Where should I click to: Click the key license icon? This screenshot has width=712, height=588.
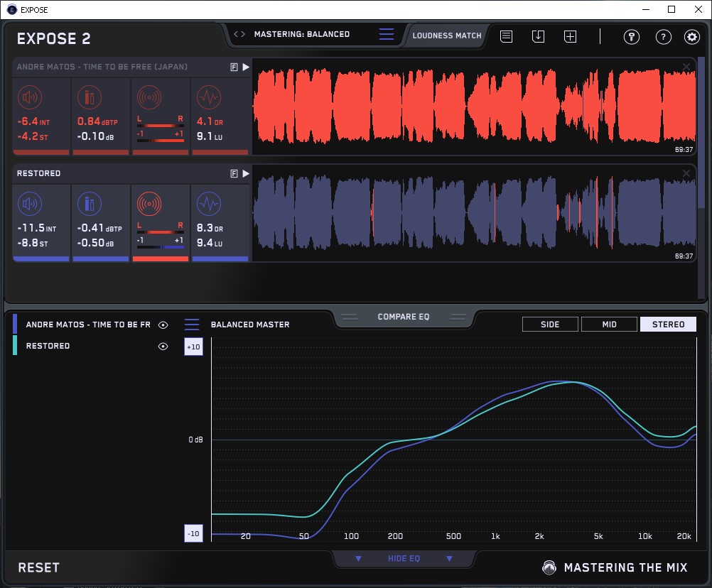click(x=632, y=37)
